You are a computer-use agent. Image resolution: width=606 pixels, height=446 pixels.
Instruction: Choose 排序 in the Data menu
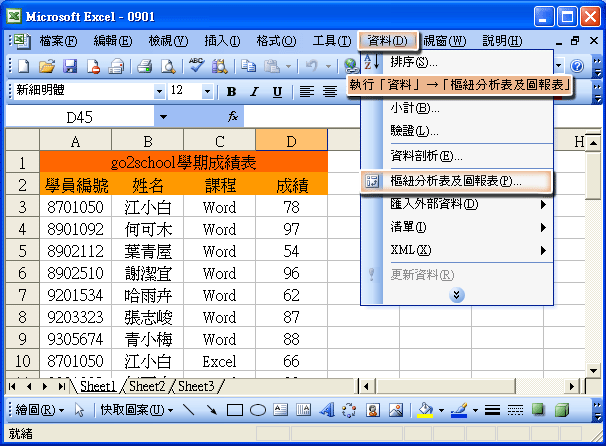[x=456, y=61]
